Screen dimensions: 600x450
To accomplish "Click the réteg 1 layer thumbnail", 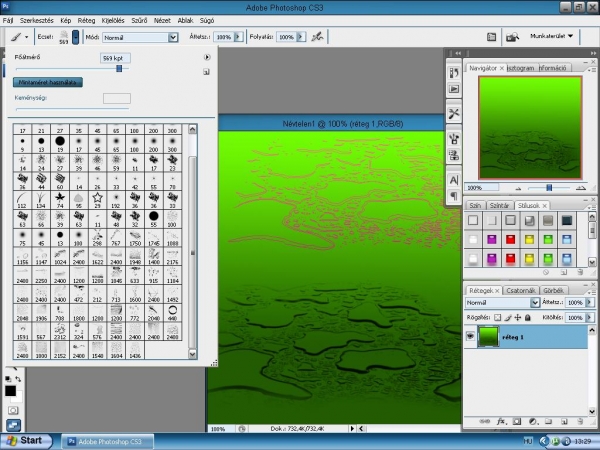I will click(x=488, y=337).
